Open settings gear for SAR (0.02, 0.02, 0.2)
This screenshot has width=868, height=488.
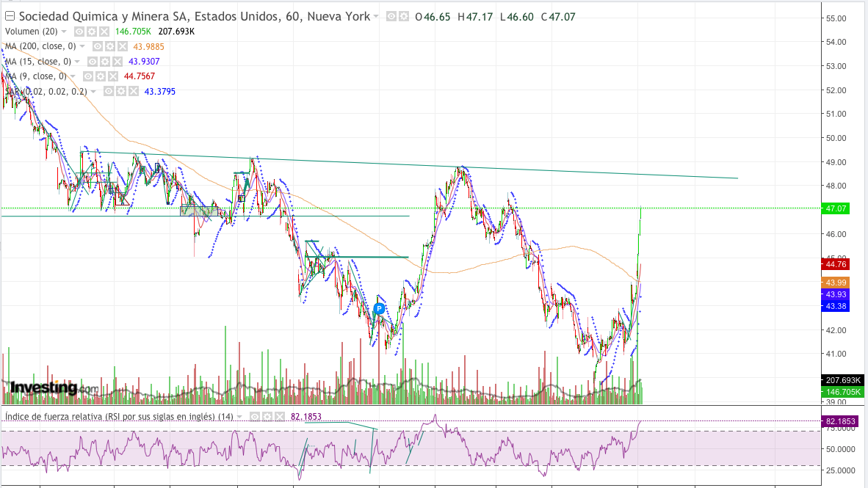[121, 91]
